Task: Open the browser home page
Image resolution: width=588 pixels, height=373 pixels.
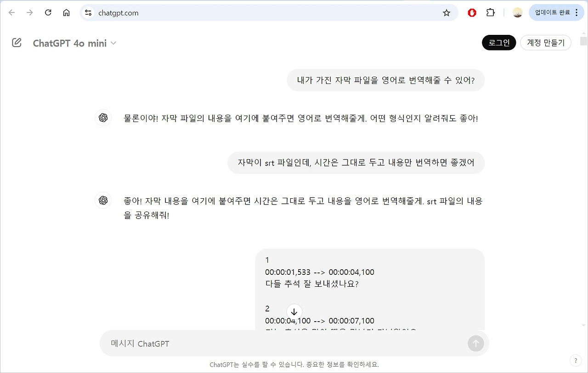Action: click(66, 13)
